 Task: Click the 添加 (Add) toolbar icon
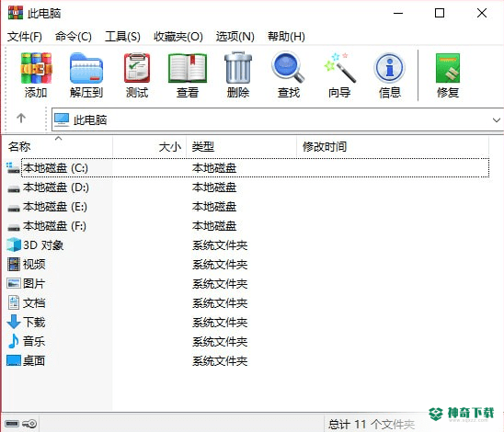[36, 68]
